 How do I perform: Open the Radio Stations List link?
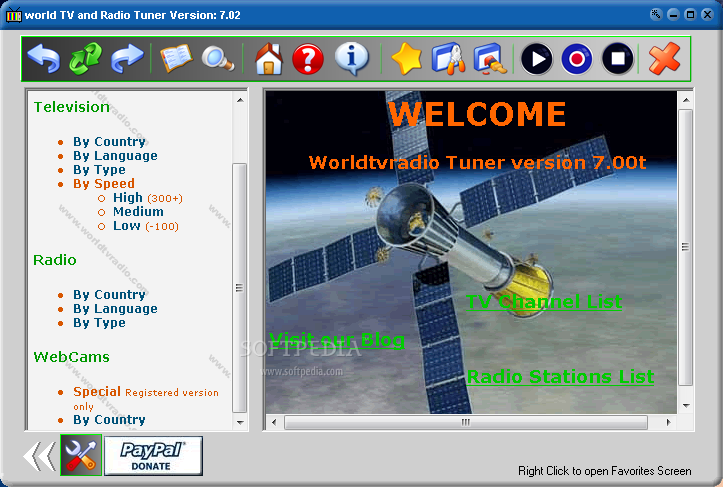(x=560, y=376)
